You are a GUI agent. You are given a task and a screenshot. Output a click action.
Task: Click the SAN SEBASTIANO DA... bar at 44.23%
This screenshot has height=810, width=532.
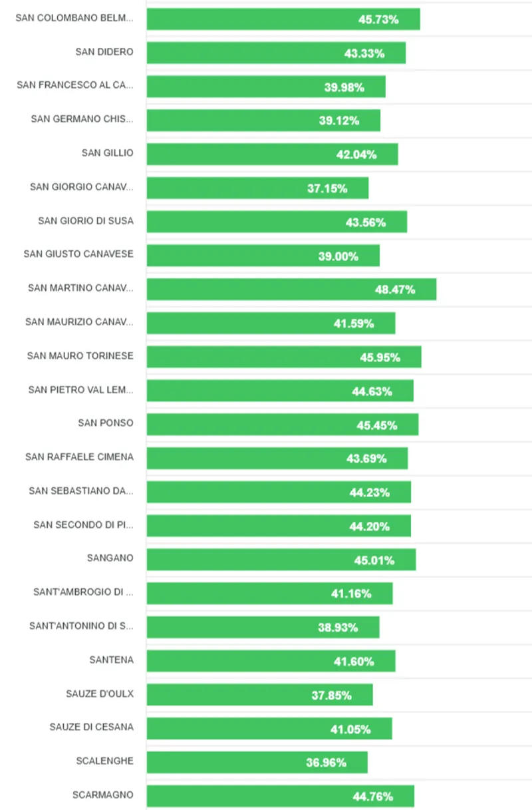[279, 493]
